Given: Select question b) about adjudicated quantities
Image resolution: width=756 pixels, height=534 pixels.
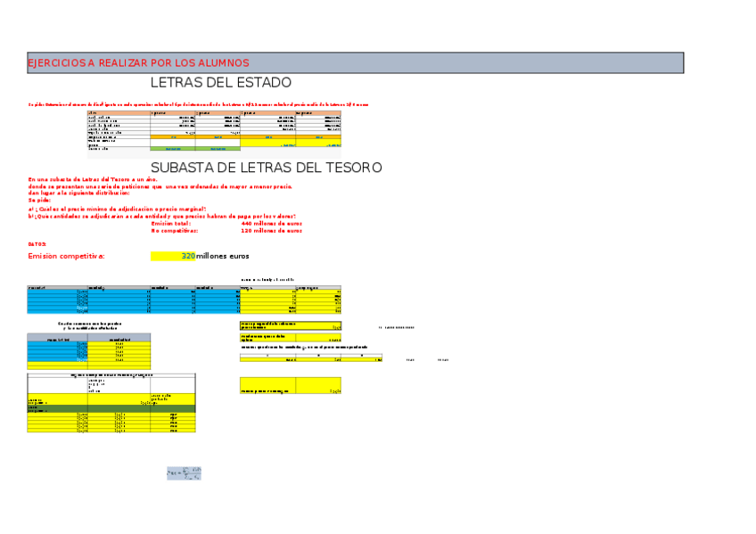Looking at the screenshot, I should click(x=161, y=216).
